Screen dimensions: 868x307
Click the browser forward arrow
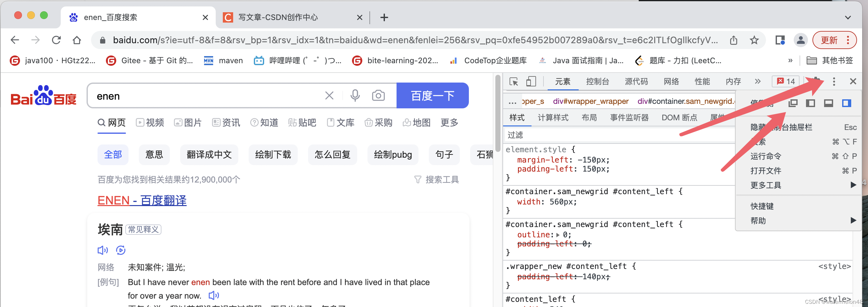tap(36, 40)
